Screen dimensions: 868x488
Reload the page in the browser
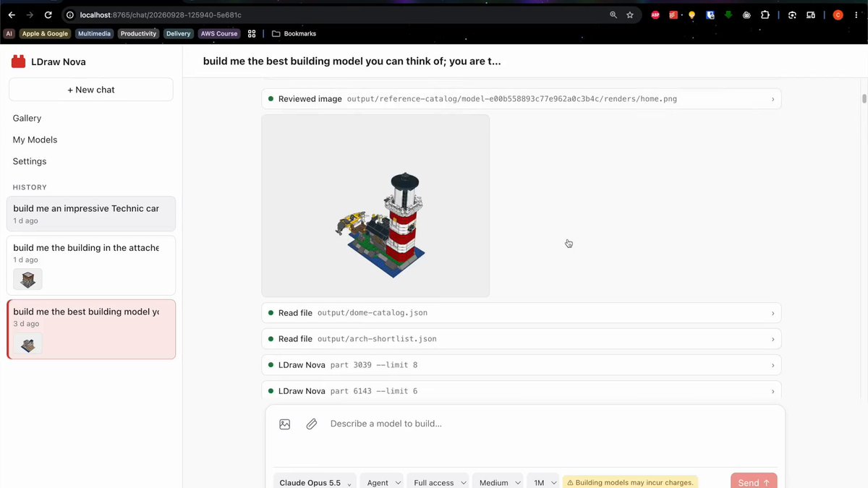point(48,14)
